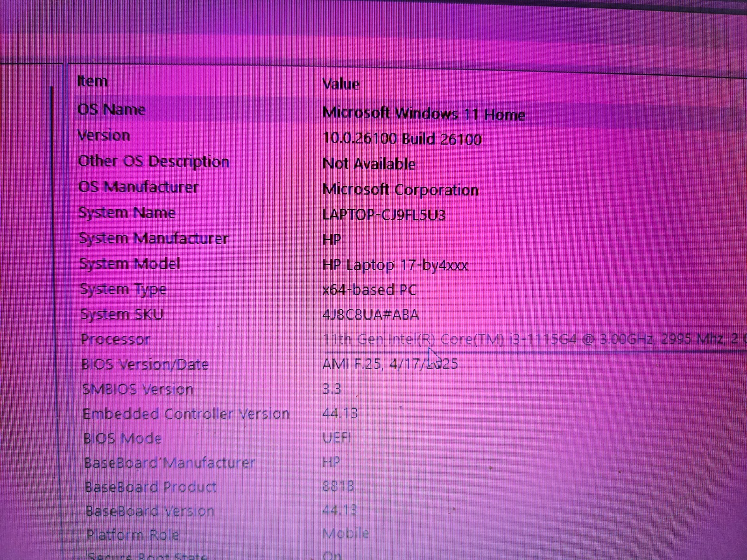Viewport: 747px width, 560px height.
Task: Select the BIOS Version/Date row label
Action: pos(145,364)
